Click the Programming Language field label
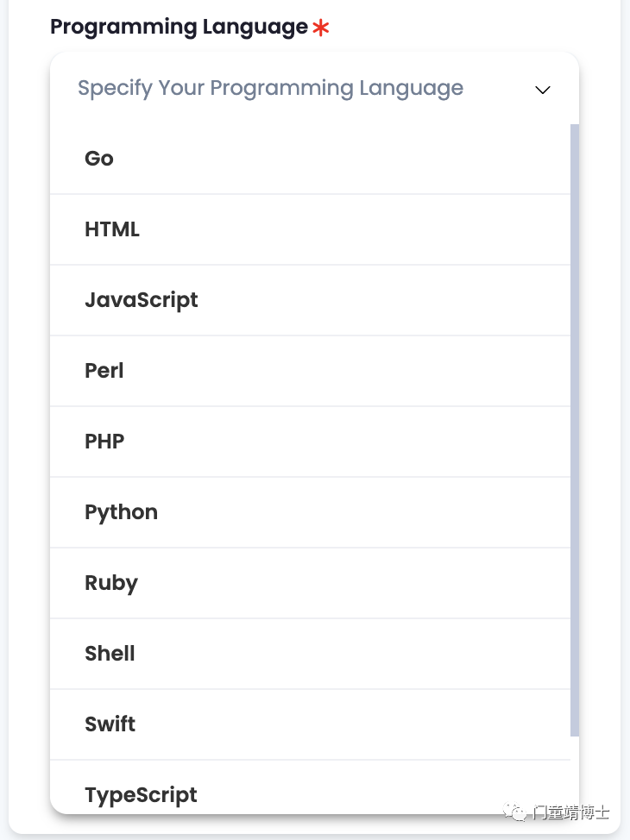630x840 pixels. click(x=180, y=28)
